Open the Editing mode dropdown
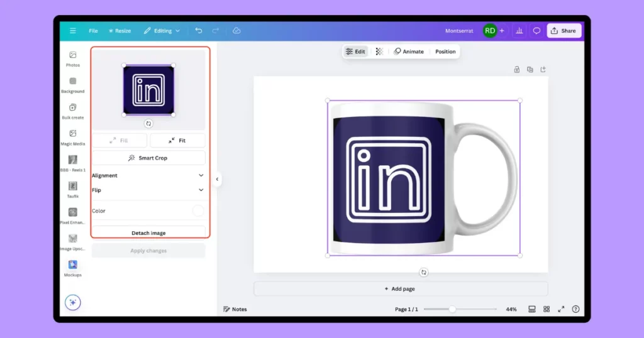 coord(162,30)
